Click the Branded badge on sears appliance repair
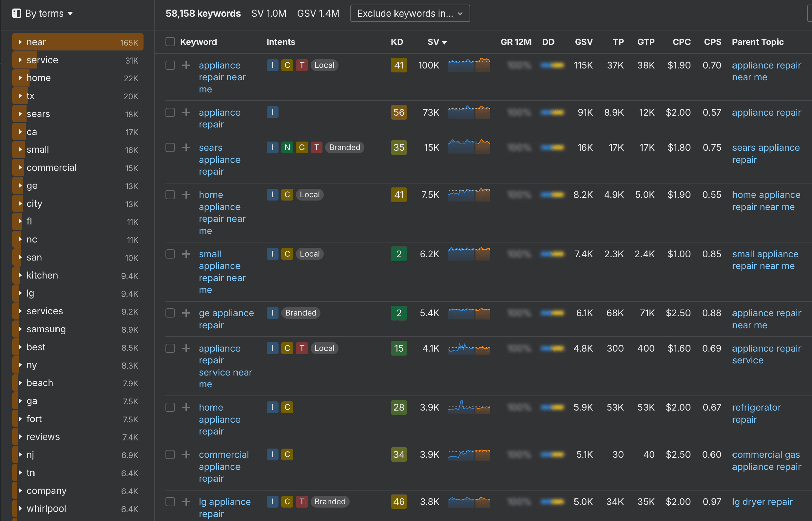This screenshot has width=812, height=521. [344, 147]
